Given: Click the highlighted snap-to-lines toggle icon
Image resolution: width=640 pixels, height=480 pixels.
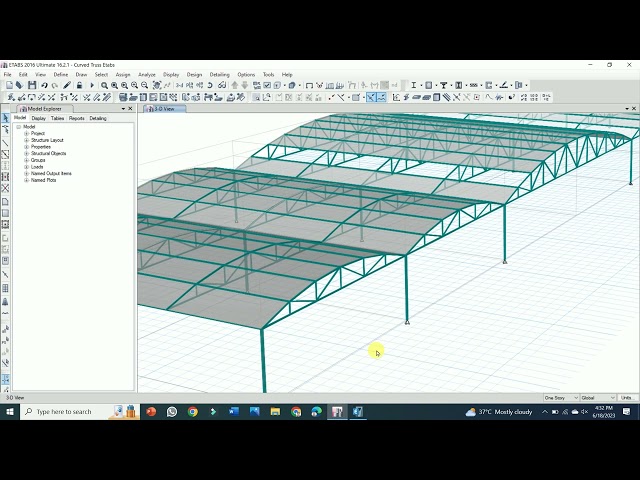Looking at the screenshot, I should click(381, 98).
